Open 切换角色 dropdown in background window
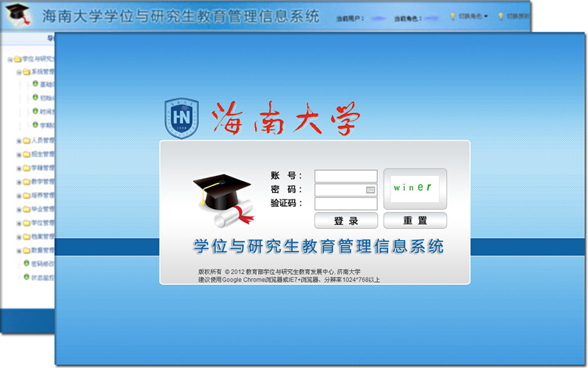 pos(473,16)
